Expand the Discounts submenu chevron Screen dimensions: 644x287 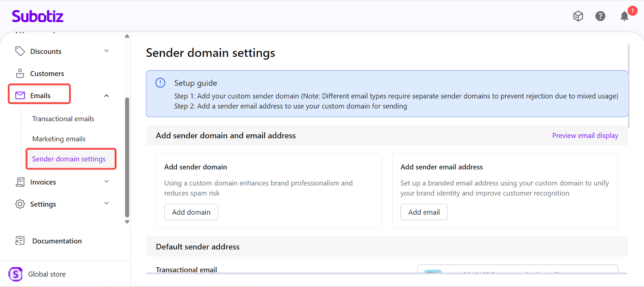click(107, 51)
